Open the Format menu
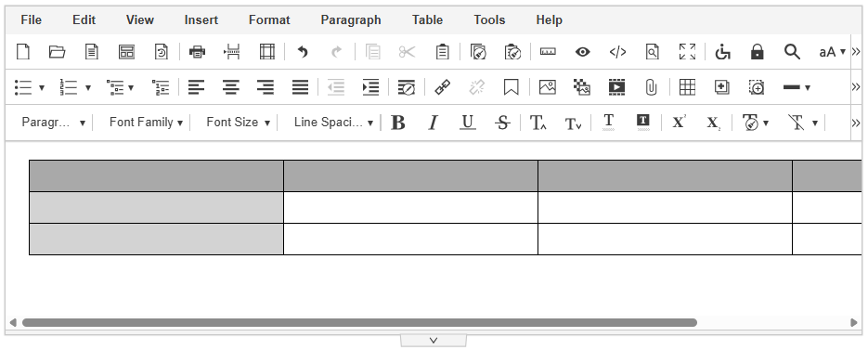 pyautogui.click(x=269, y=19)
